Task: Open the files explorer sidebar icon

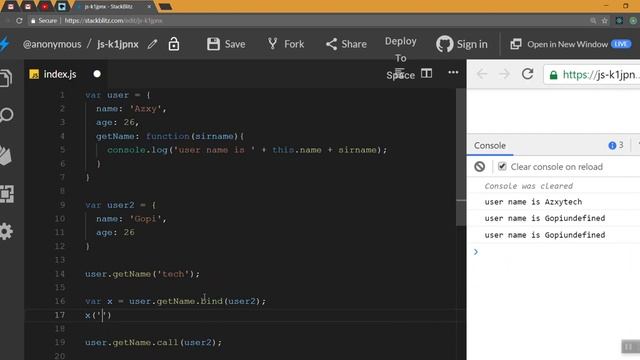Action: (6, 78)
